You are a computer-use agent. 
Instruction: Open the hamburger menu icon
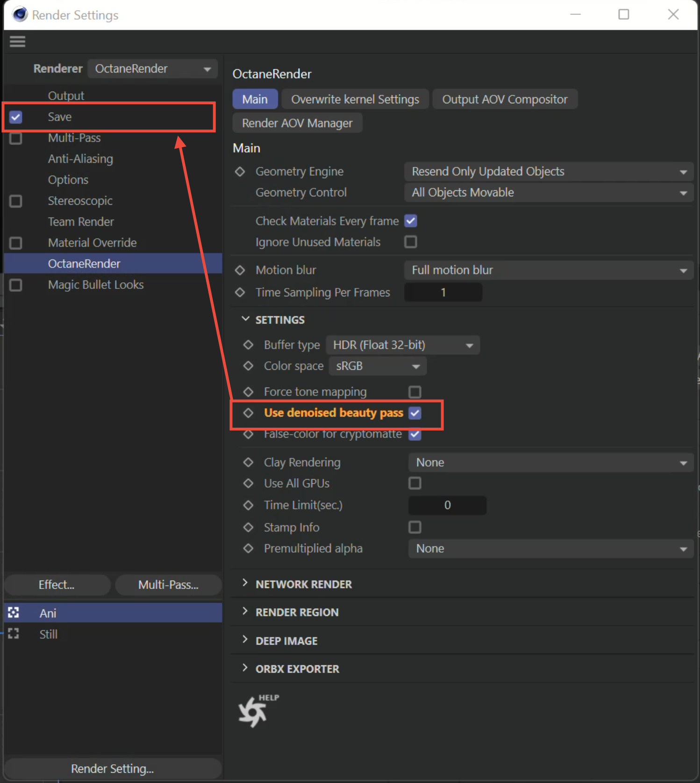[17, 42]
